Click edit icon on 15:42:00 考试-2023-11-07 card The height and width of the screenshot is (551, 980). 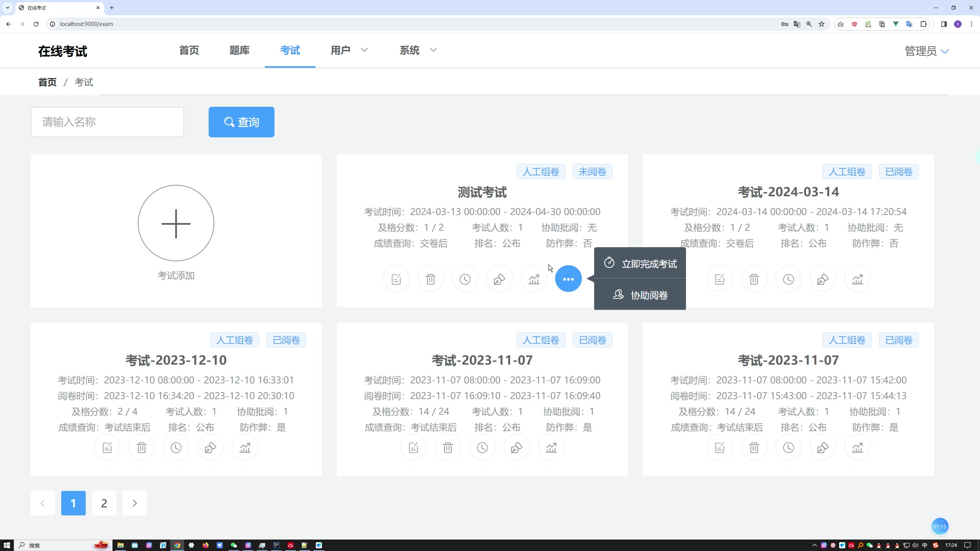coord(720,447)
